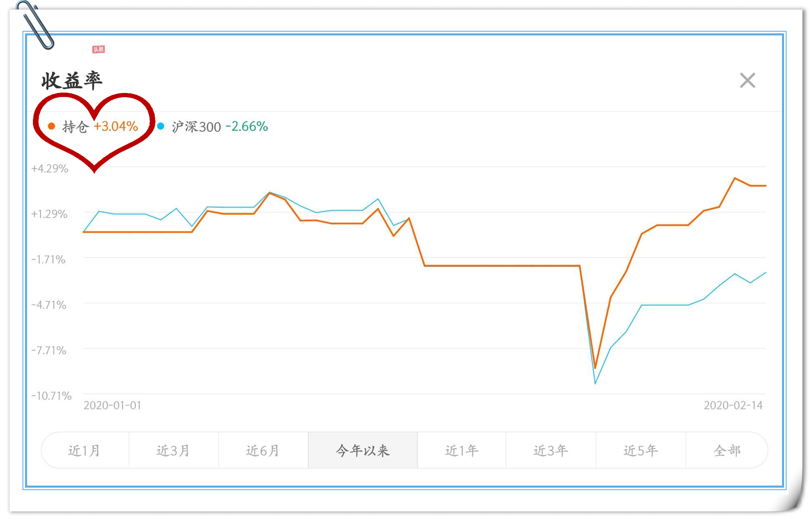Select the 近1月 time range tab
The image size is (812, 521).
(x=85, y=451)
